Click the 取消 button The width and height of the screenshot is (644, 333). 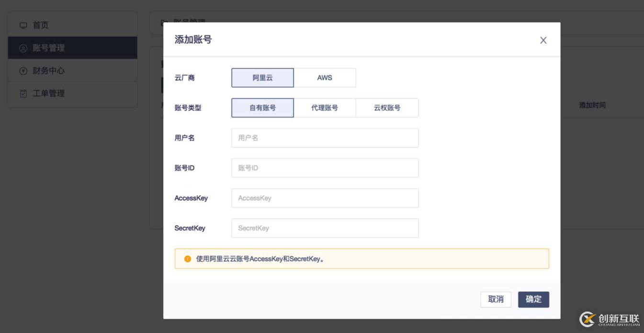[x=496, y=300]
